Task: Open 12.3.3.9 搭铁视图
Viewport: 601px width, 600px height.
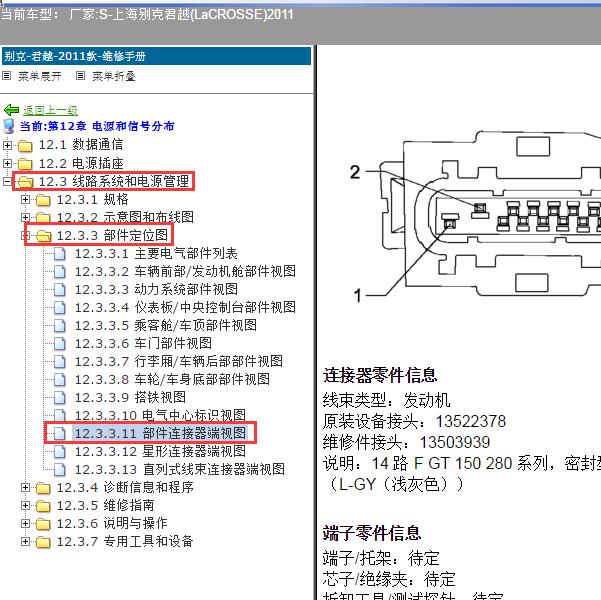Action: [x=130, y=398]
